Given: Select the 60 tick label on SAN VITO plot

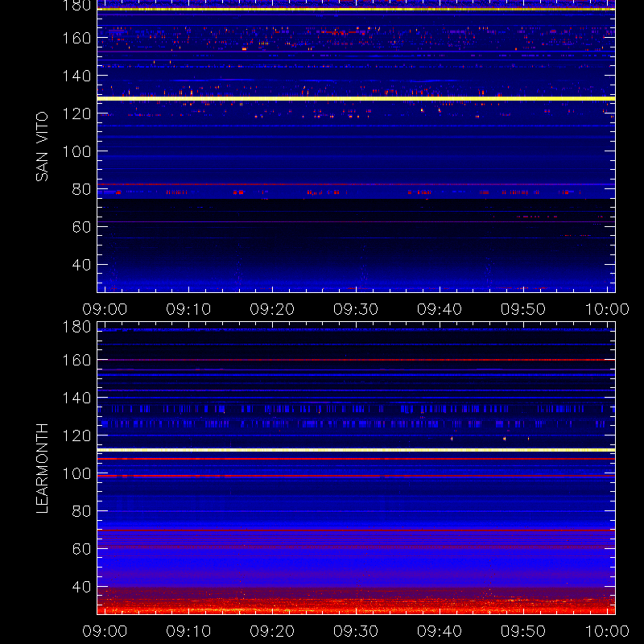Looking at the screenshot, I should pos(81,227).
